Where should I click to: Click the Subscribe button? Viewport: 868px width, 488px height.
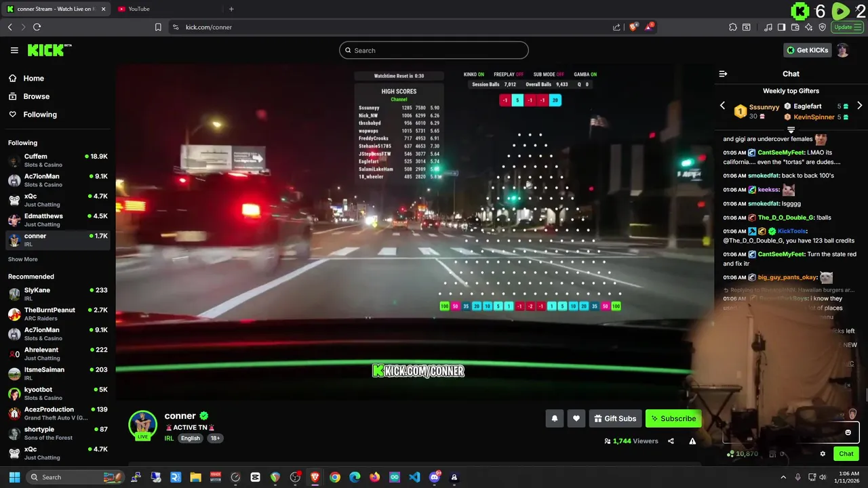tap(673, 419)
